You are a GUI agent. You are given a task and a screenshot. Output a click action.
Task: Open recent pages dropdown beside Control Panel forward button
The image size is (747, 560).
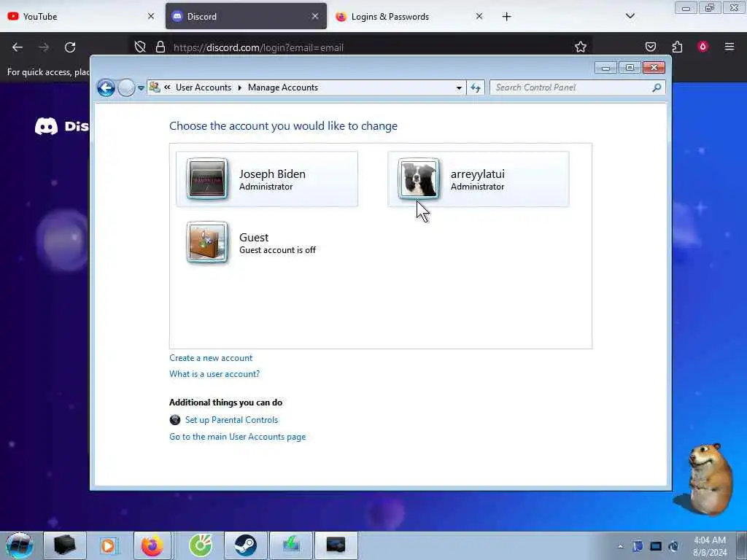pyautogui.click(x=141, y=87)
